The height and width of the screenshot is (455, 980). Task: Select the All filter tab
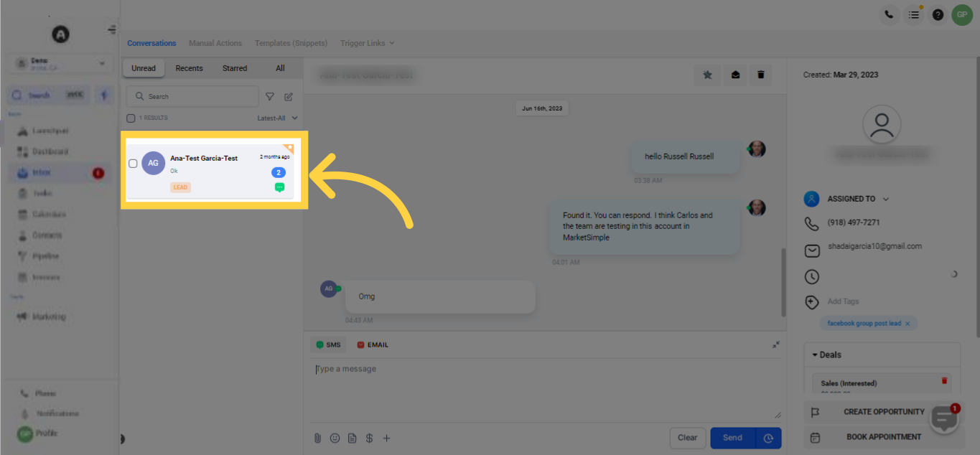tap(280, 68)
